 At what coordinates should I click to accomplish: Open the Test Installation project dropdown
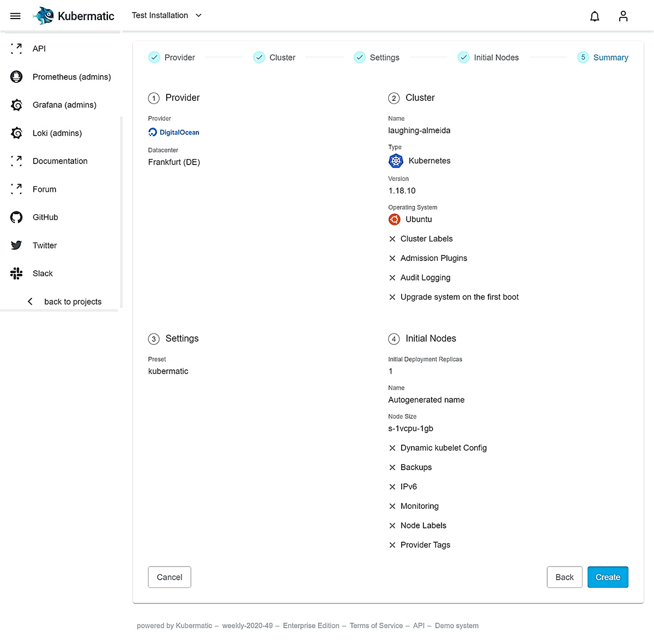167,15
